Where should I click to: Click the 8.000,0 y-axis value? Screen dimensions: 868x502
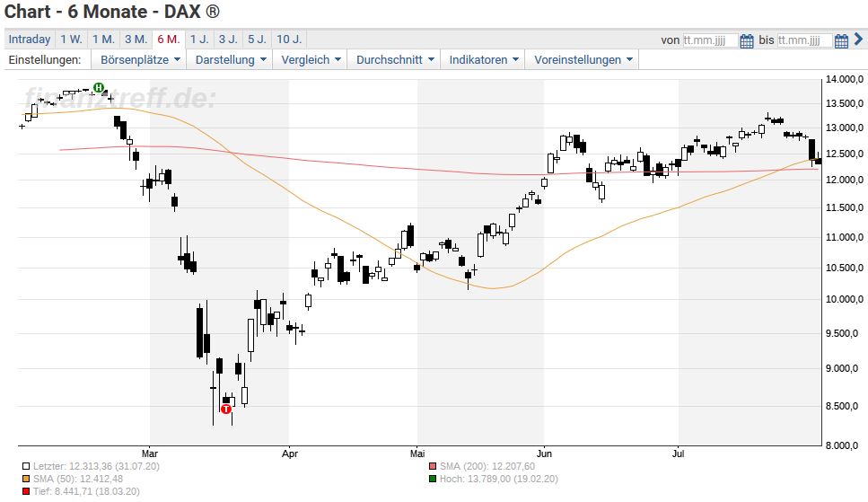point(844,445)
